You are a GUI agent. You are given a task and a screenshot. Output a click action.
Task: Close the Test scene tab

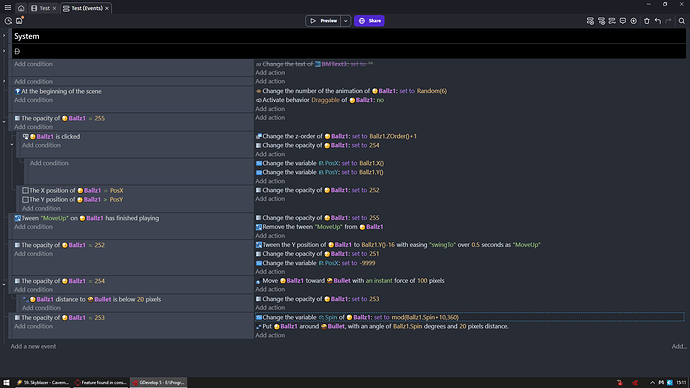click(55, 8)
